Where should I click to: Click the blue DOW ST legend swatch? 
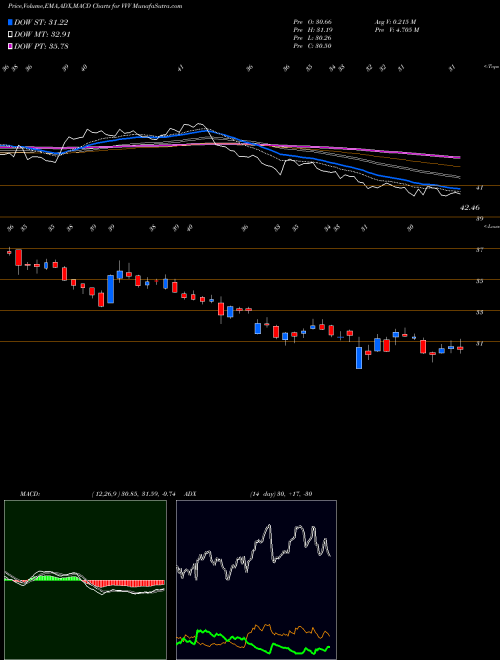pyautogui.click(x=10, y=22)
